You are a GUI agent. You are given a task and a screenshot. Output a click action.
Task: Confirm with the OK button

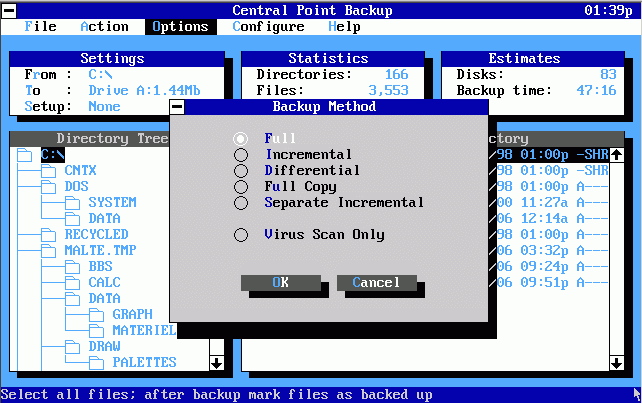pos(281,283)
